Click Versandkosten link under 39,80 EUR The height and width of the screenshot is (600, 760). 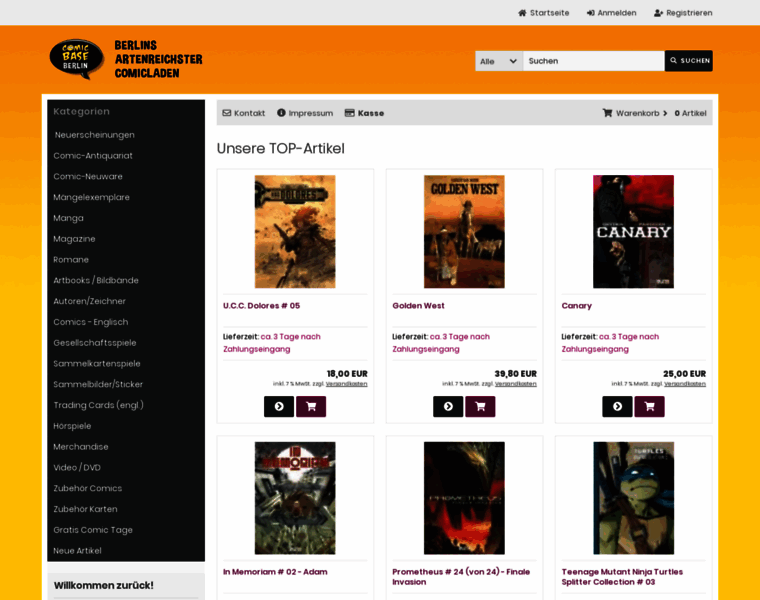tap(516, 384)
